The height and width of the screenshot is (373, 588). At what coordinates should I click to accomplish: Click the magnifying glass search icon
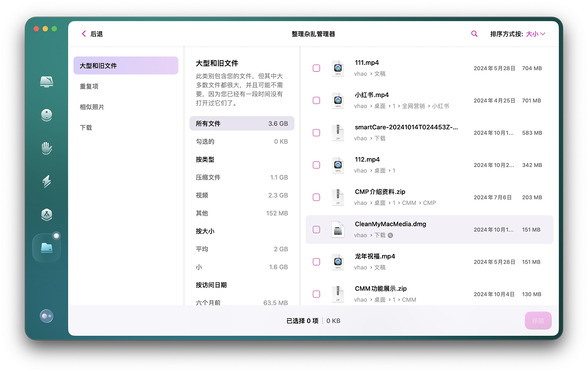coord(474,34)
